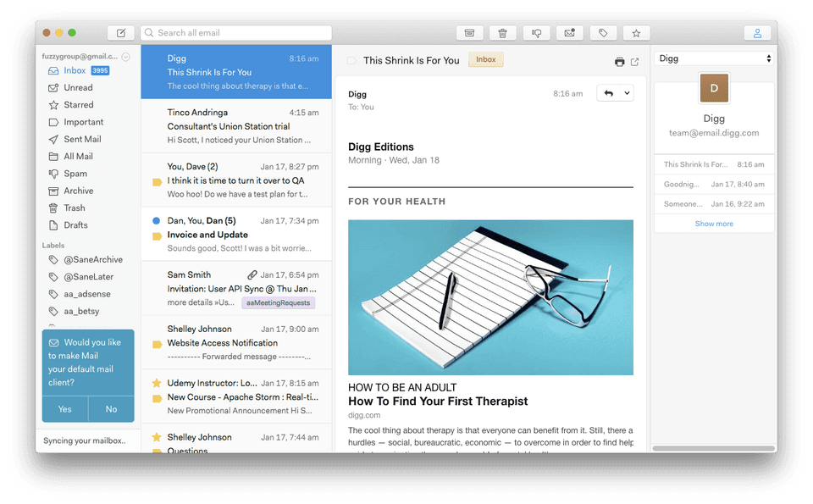This screenshot has width=813, height=504.
Task: Delete the message with the trash icon
Action: (502, 32)
